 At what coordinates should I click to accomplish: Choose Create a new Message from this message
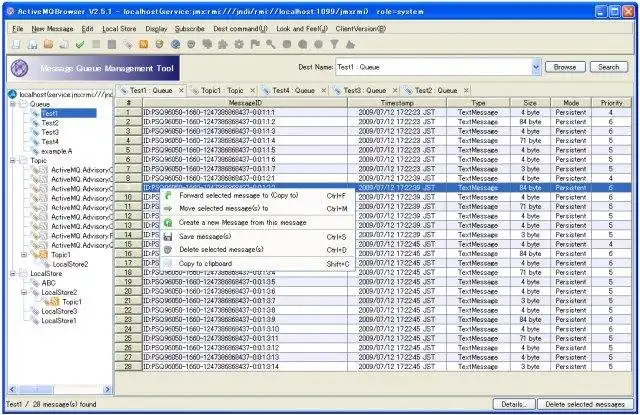(258, 222)
